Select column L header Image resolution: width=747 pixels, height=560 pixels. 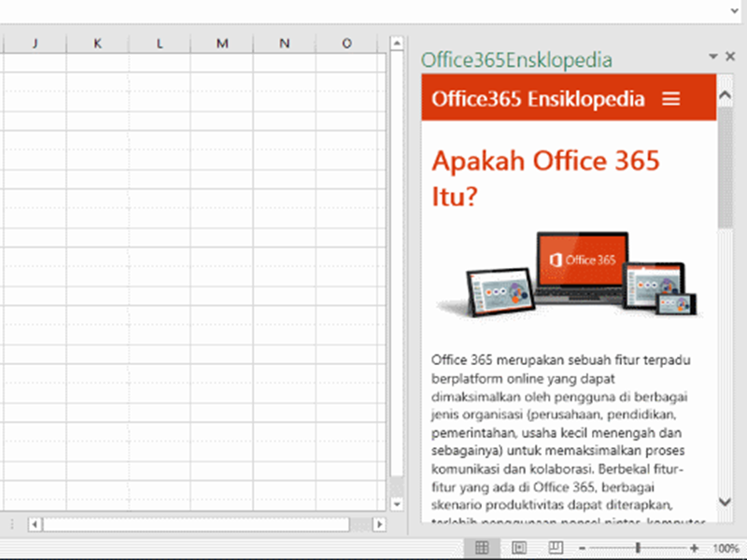coord(160,43)
